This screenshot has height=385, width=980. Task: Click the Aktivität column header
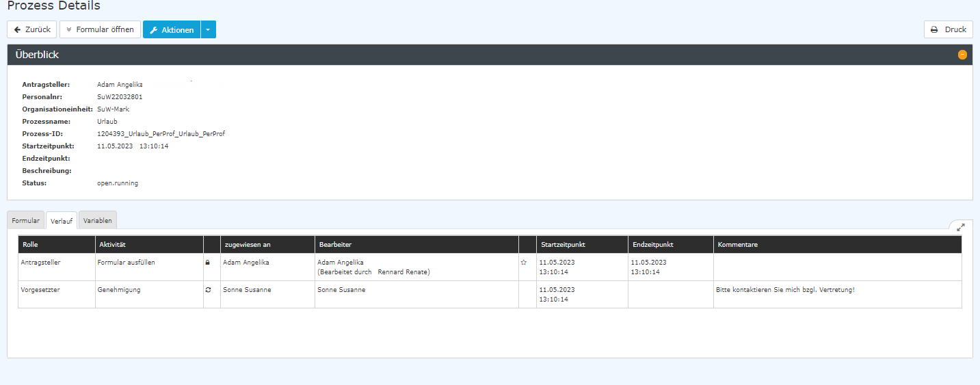click(112, 245)
